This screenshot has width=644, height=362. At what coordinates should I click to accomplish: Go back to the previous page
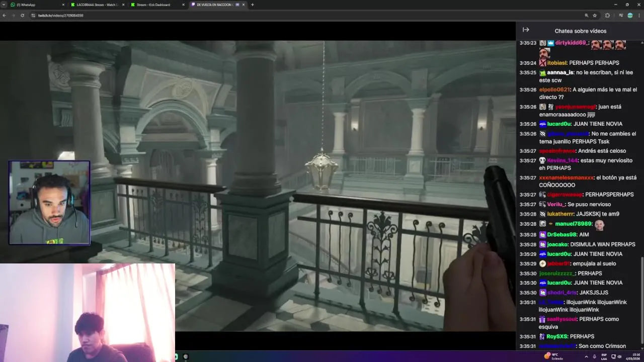coord(4,15)
